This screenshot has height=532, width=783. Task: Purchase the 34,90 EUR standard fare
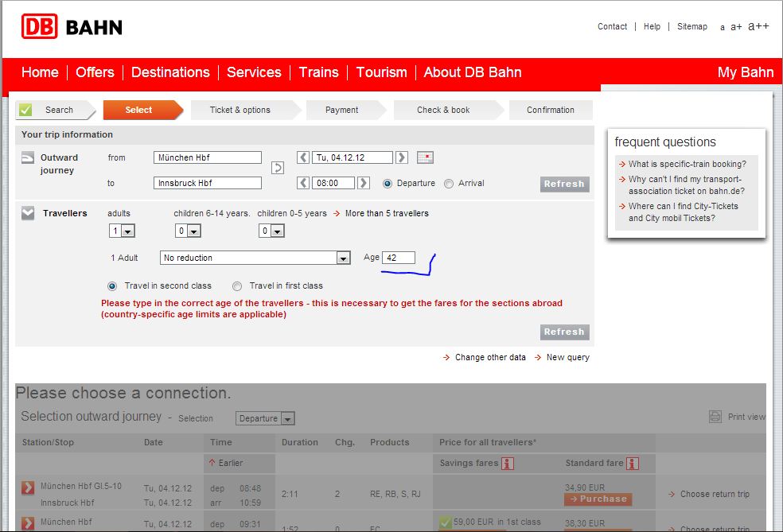pos(598,499)
